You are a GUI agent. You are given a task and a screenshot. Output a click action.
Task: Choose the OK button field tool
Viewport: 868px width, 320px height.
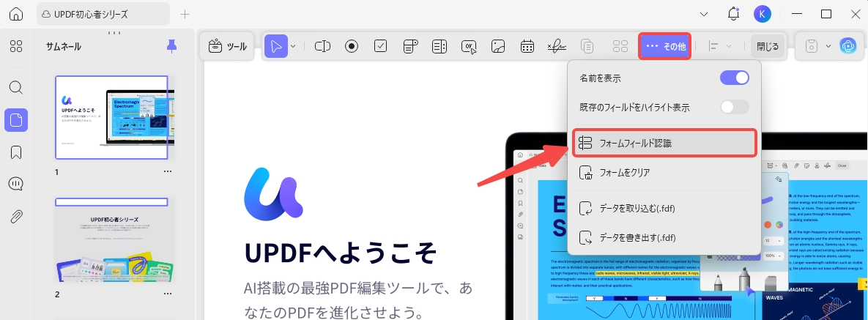pos(469,47)
